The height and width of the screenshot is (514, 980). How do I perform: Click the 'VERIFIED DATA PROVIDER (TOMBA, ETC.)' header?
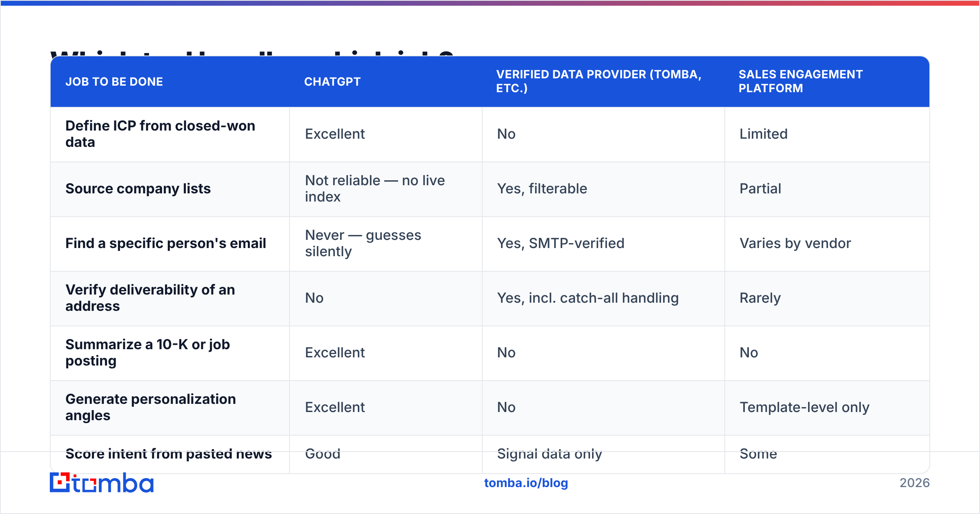click(x=599, y=81)
